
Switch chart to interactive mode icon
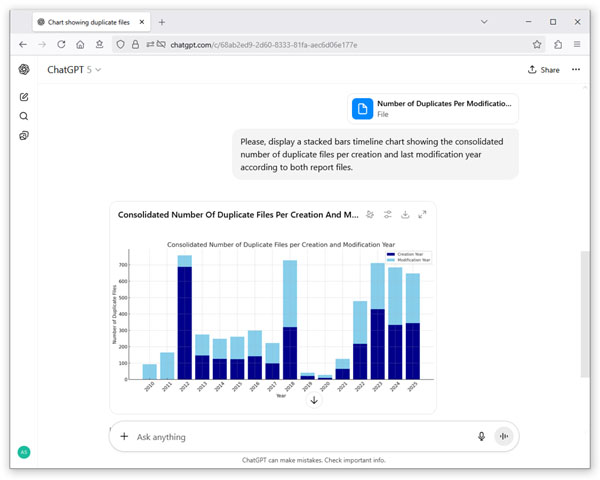[x=370, y=215]
